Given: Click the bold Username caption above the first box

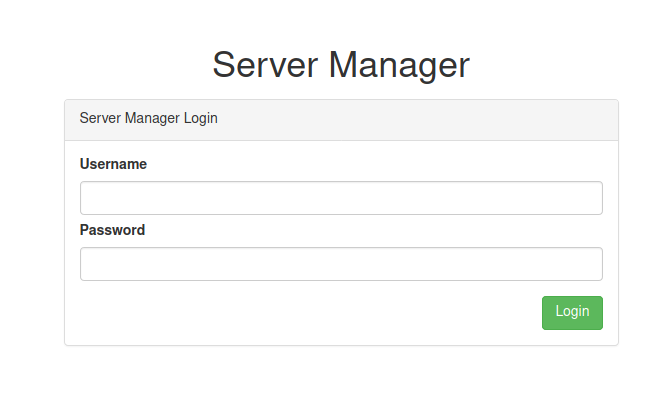Looking at the screenshot, I should pos(113,164).
